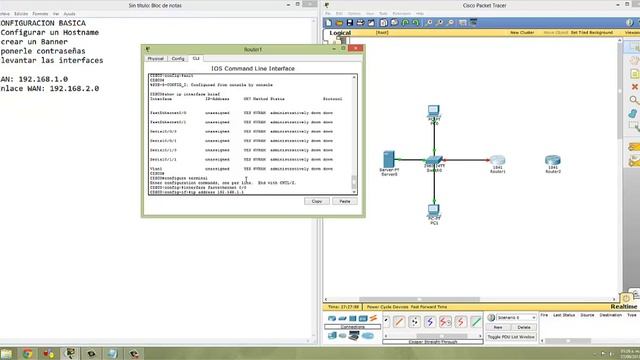
Task: Click Set Tiled Background option
Action: (x=591, y=32)
